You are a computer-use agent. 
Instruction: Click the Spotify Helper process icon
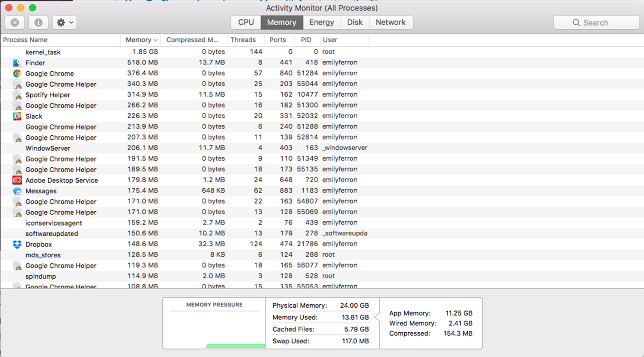pos(17,95)
